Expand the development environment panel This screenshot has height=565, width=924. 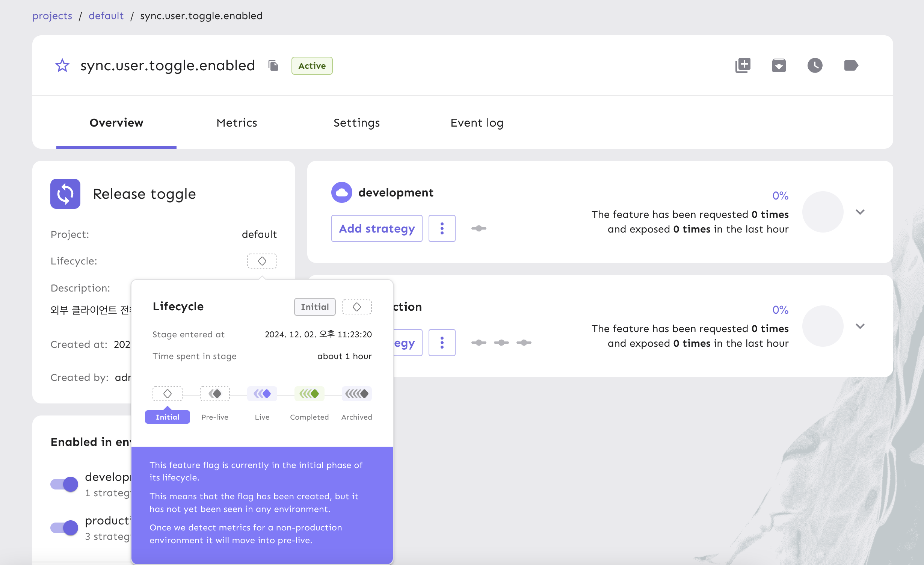coord(860,212)
